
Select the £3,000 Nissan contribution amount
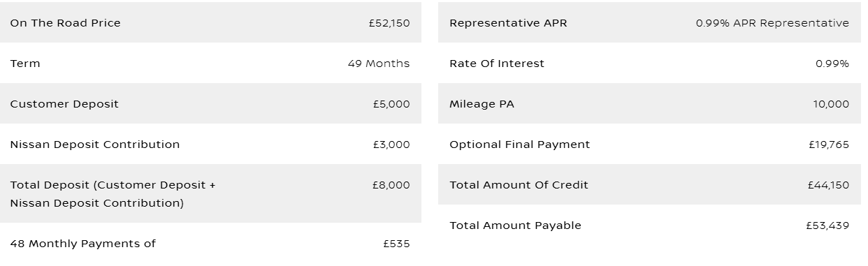coord(391,145)
